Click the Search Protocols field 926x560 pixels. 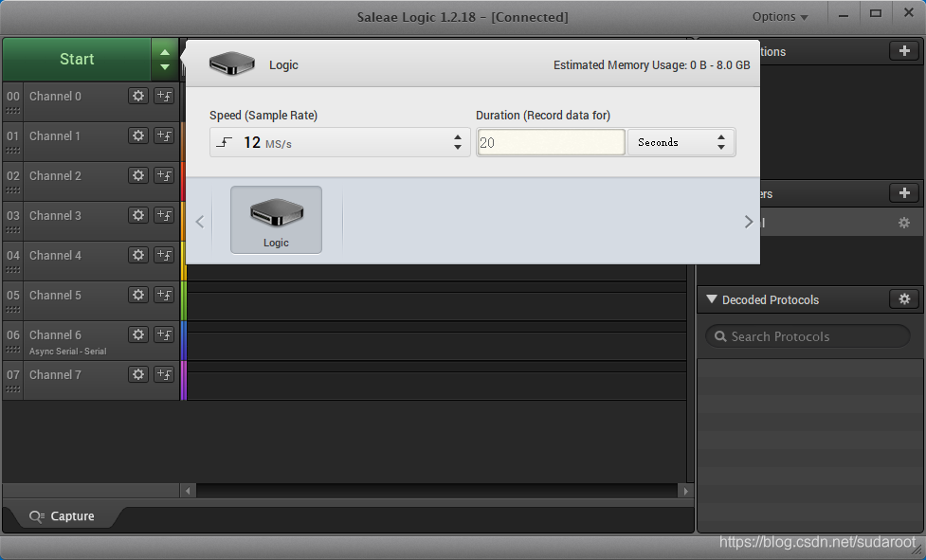tap(808, 336)
